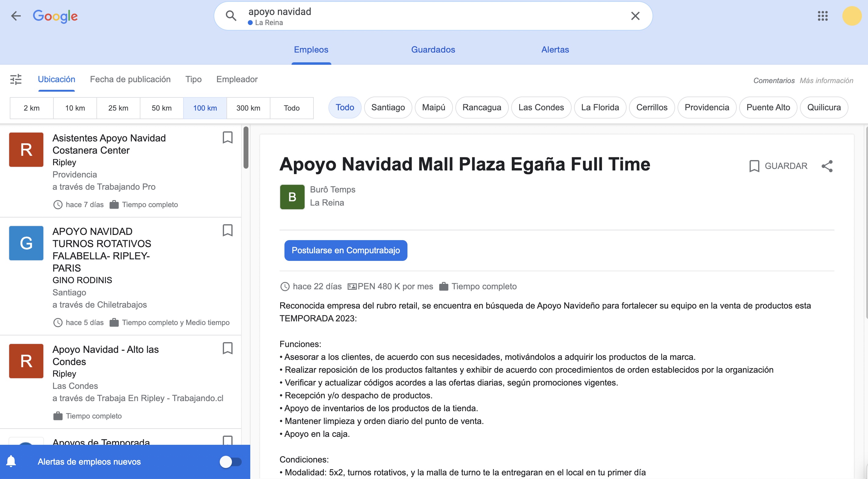Open the filters sliders icon
The width and height of the screenshot is (868, 479).
[16, 80]
